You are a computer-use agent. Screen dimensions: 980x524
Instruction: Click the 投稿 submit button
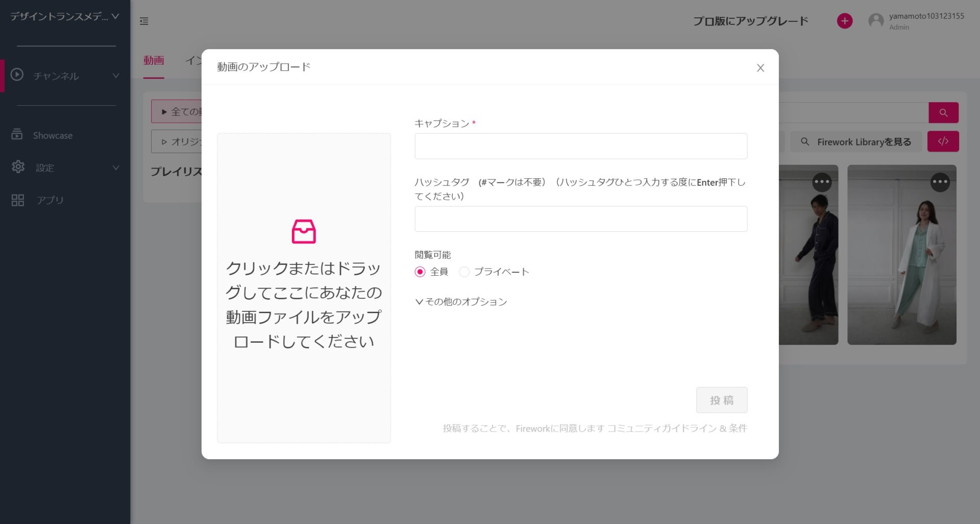coord(721,400)
